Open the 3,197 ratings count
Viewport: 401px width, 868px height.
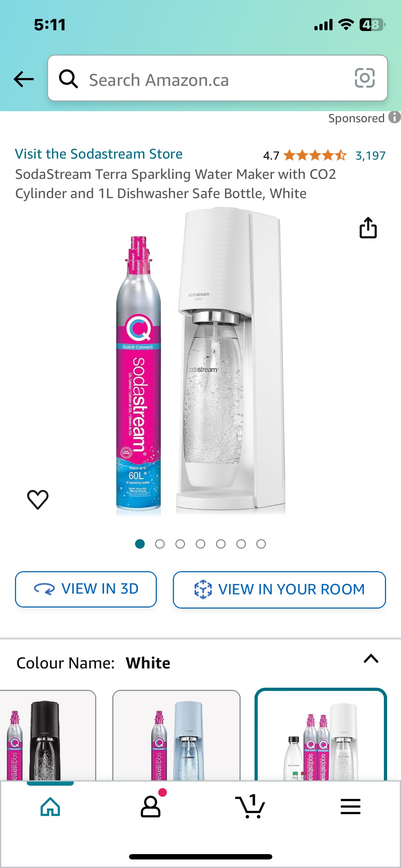click(x=370, y=156)
